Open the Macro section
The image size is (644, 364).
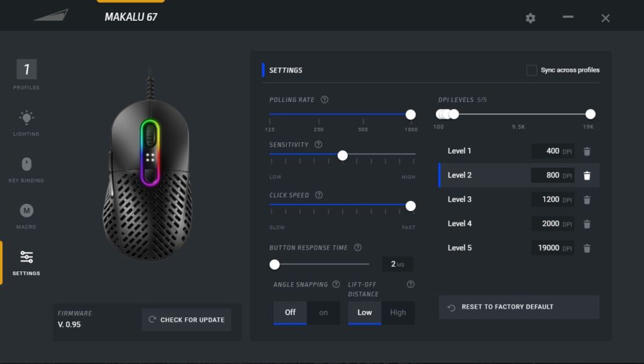point(26,215)
